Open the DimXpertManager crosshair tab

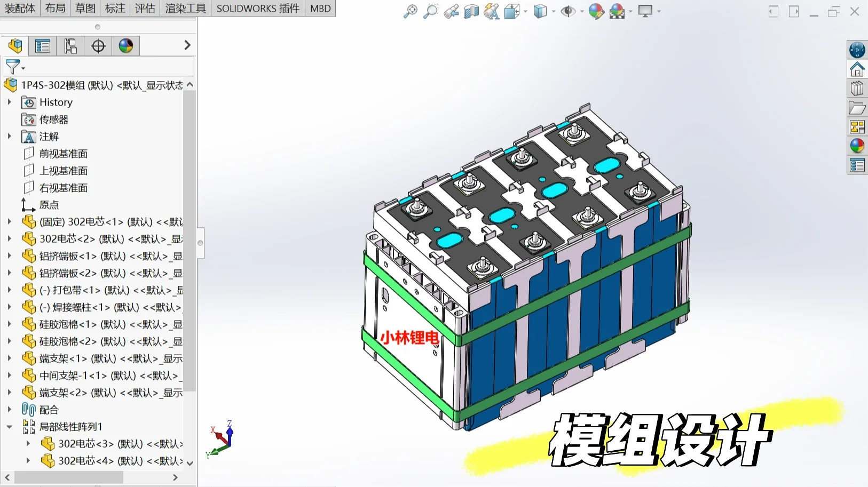point(98,46)
